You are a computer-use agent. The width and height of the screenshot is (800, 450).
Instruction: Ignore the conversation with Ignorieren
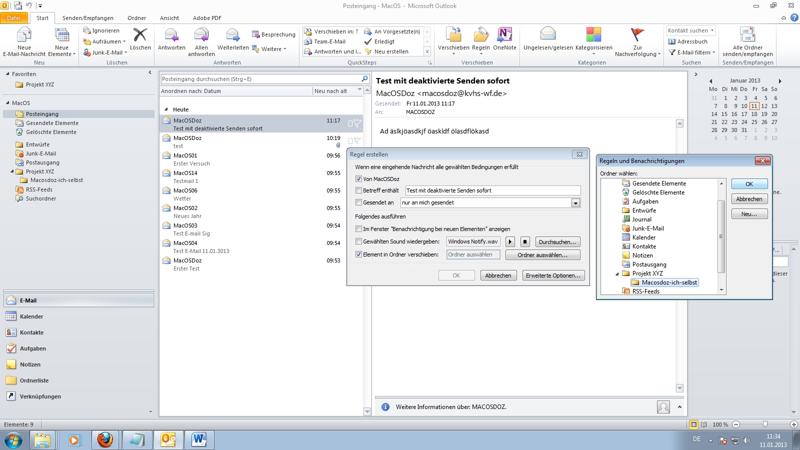coord(102,31)
